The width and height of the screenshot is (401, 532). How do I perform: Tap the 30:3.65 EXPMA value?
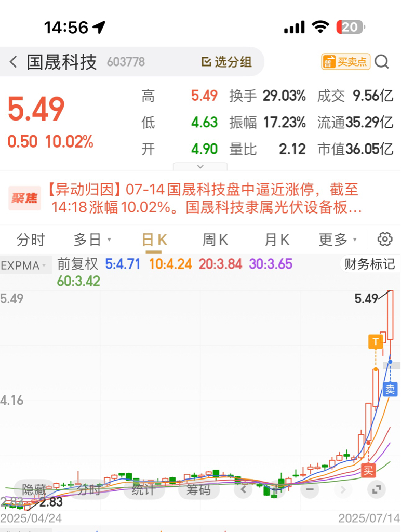tap(271, 264)
